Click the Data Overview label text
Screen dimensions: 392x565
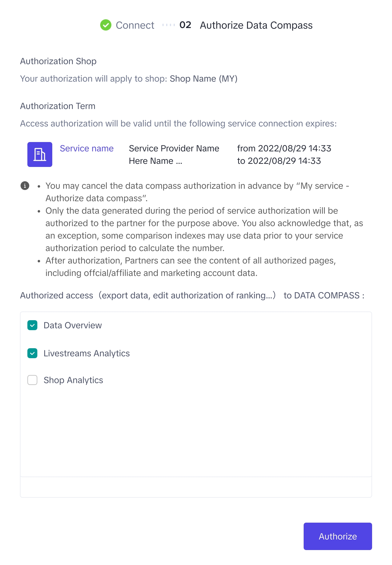72,325
